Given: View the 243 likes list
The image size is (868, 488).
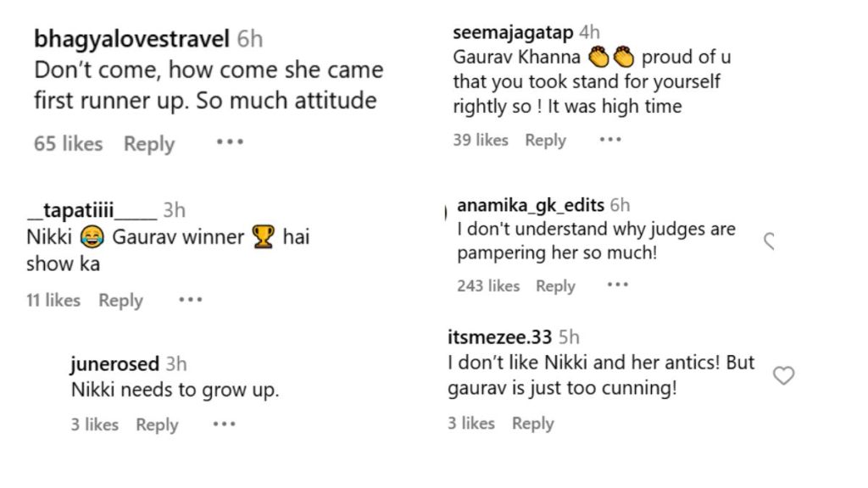Looking at the screenshot, I should (488, 286).
